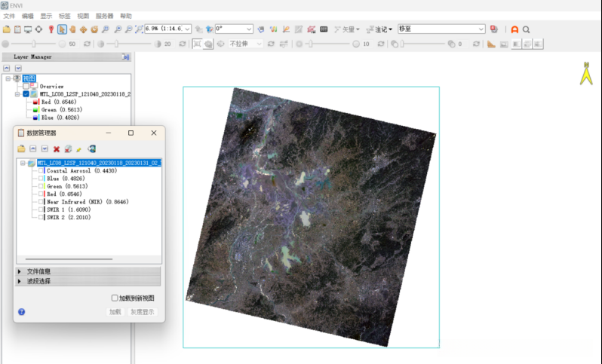Check the Near Infrared (NIR) band box

point(41,201)
